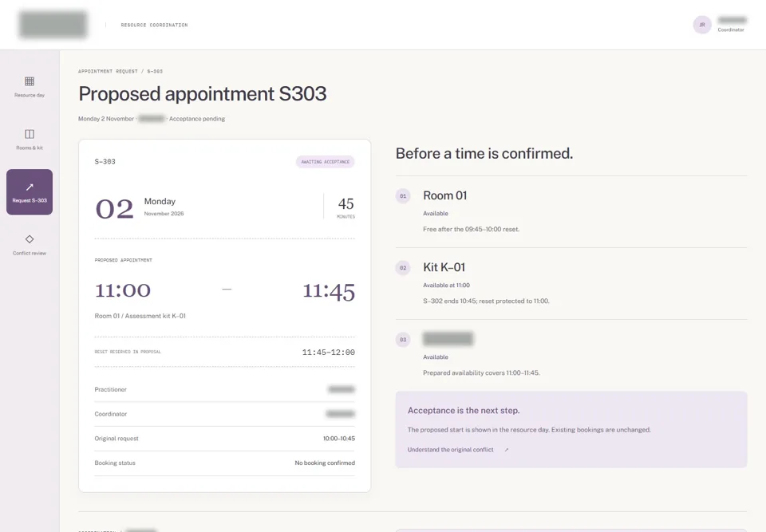This screenshot has width=766, height=532.
Task: Click the Room 01 heading
Action: pos(445,196)
